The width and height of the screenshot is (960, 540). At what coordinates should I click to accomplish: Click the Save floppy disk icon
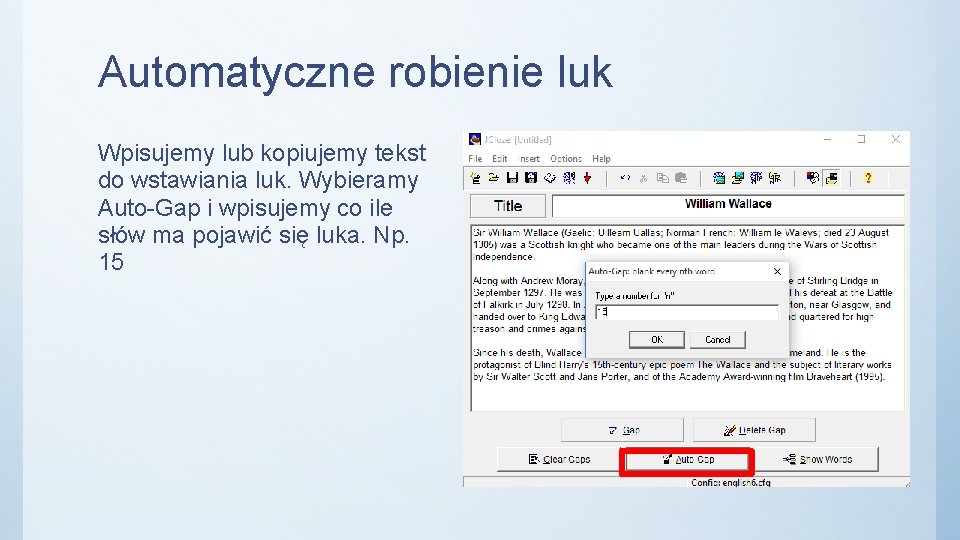tap(512, 178)
